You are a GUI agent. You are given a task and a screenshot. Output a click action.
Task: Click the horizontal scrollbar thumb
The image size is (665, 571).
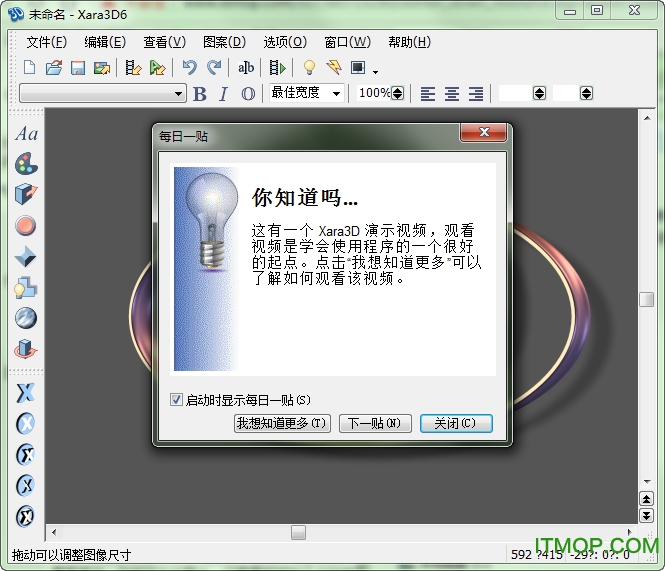point(299,532)
